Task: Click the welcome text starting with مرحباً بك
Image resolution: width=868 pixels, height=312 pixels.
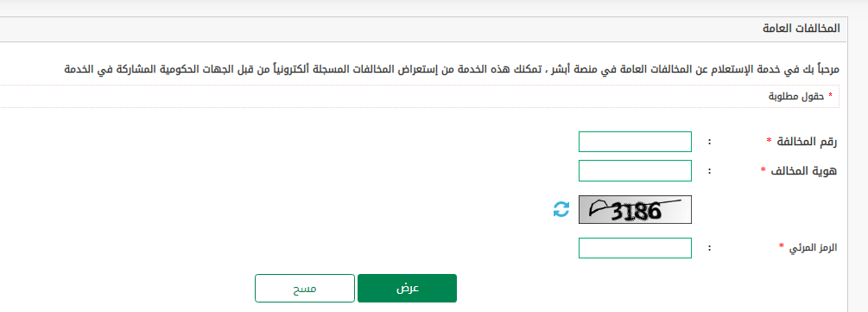Action: (x=452, y=69)
